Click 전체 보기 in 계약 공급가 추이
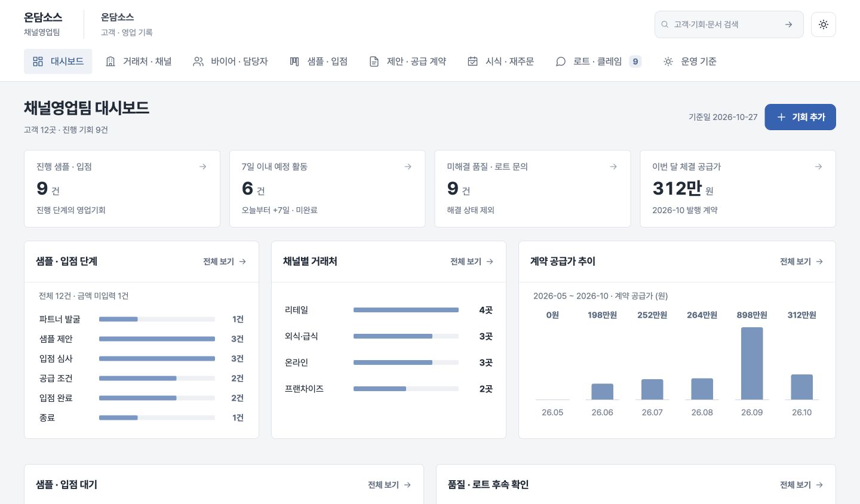Image resolution: width=860 pixels, height=504 pixels. click(x=801, y=262)
